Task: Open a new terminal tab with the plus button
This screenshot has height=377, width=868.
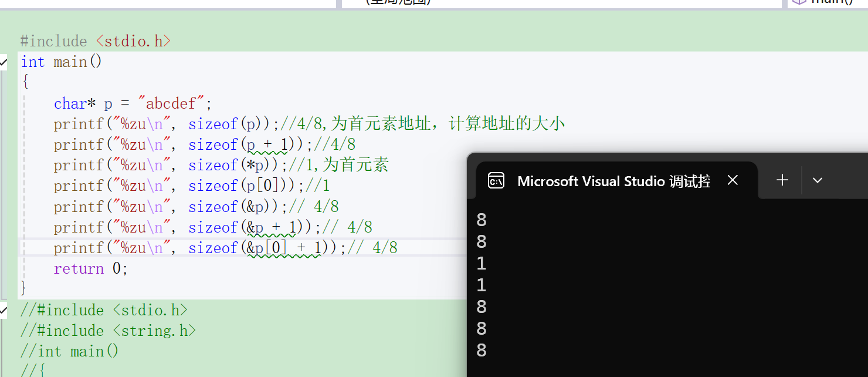Action: (x=782, y=180)
